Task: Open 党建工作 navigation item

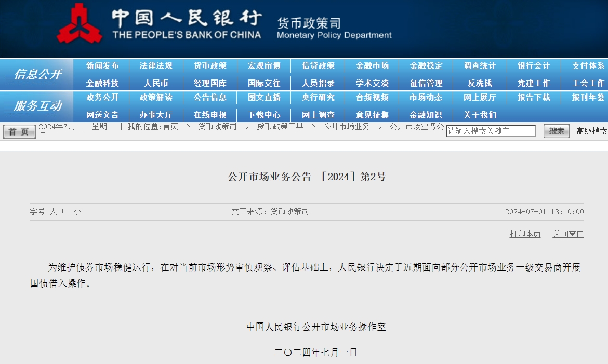Action: (x=534, y=84)
